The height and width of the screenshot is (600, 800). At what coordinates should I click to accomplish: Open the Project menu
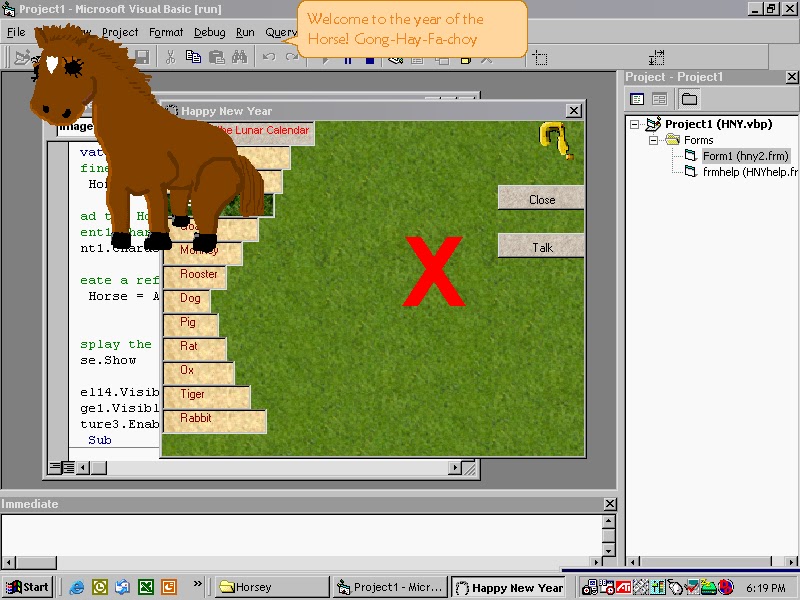[x=120, y=32]
